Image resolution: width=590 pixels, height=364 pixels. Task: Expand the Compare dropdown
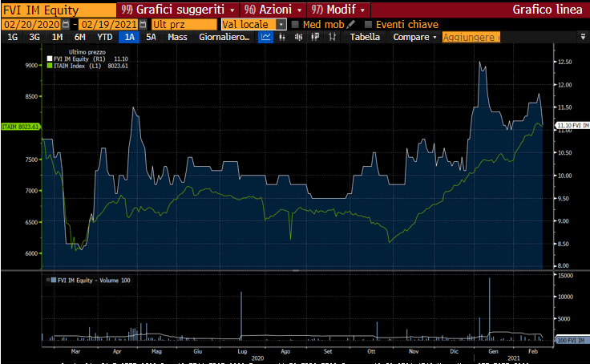(414, 37)
